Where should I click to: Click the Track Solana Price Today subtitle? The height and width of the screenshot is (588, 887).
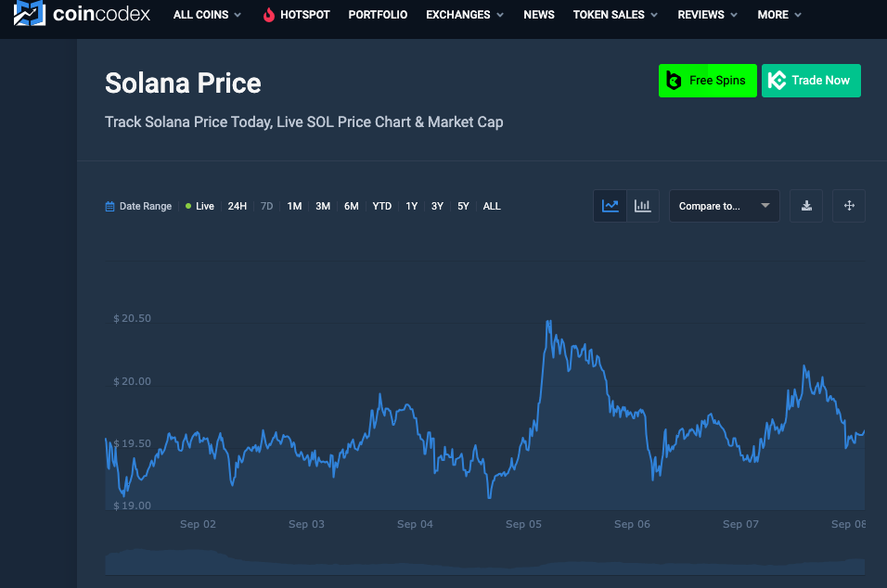303,122
